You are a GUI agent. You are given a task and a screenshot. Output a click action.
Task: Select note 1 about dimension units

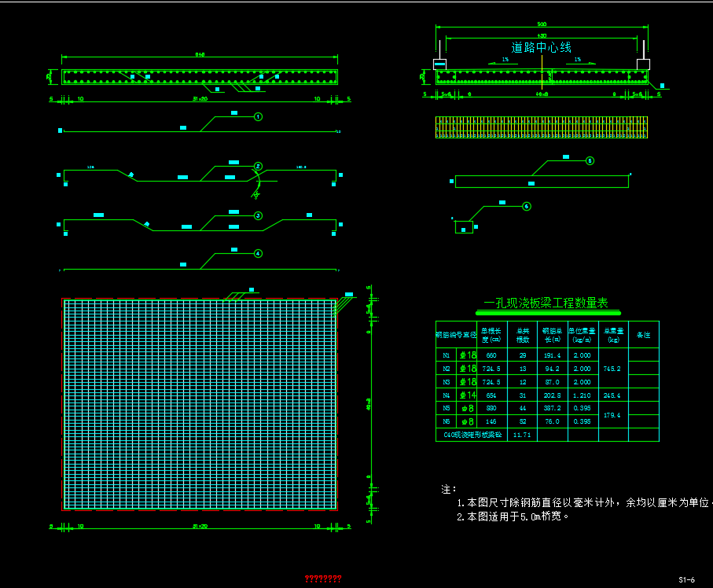coord(584,502)
